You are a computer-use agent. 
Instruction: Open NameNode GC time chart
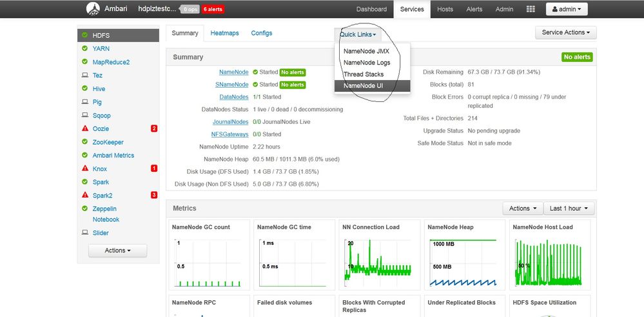(x=294, y=255)
